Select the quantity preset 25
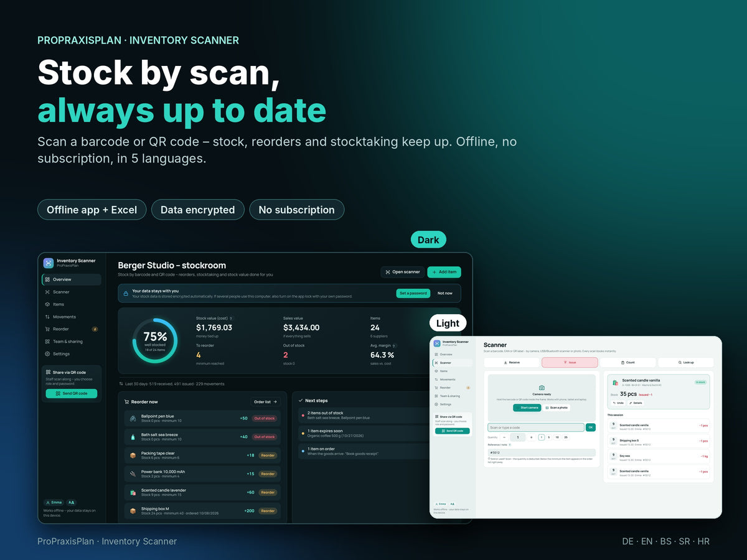The width and height of the screenshot is (747, 560). [566, 437]
